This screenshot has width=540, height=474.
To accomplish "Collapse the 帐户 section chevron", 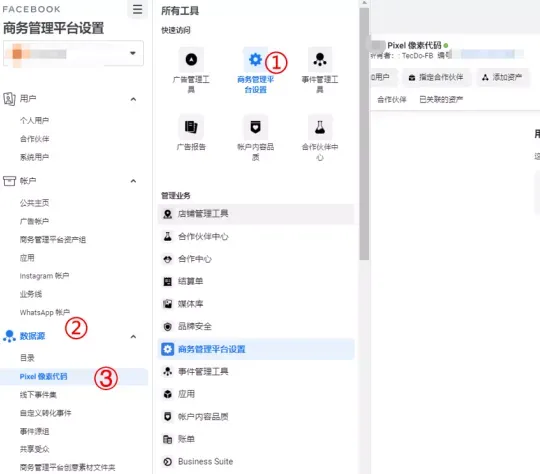I will [x=133, y=181].
